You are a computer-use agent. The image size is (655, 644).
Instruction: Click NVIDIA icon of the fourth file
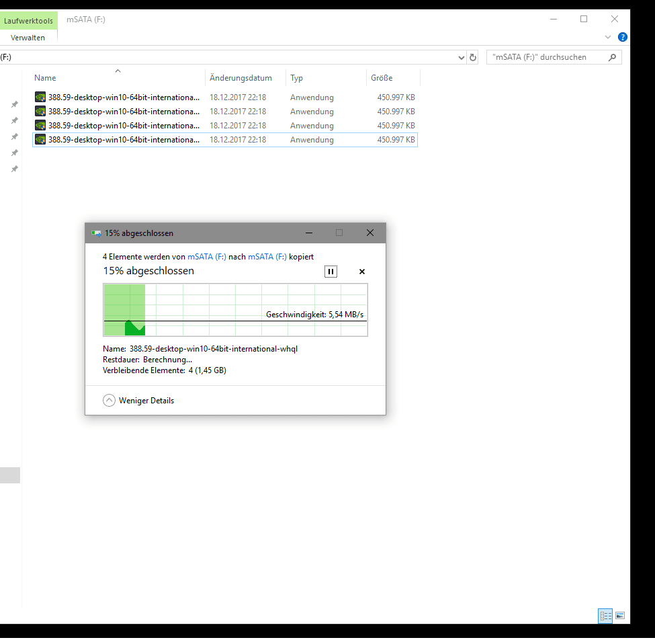point(40,140)
